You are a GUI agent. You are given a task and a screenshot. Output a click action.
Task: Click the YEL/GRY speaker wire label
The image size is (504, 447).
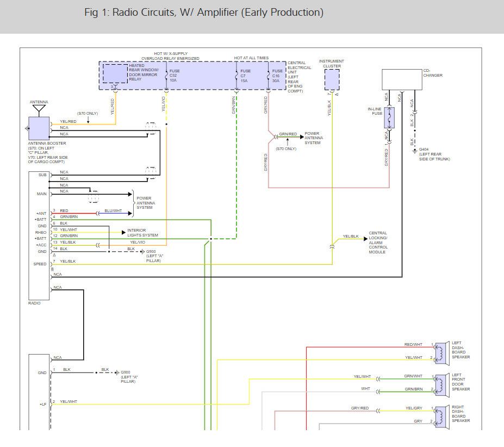point(414,408)
